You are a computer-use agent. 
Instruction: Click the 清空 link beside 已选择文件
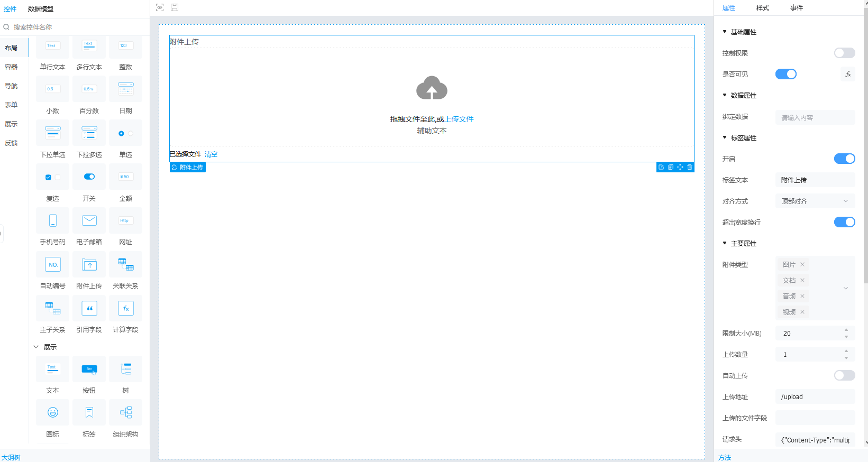point(211,154)
